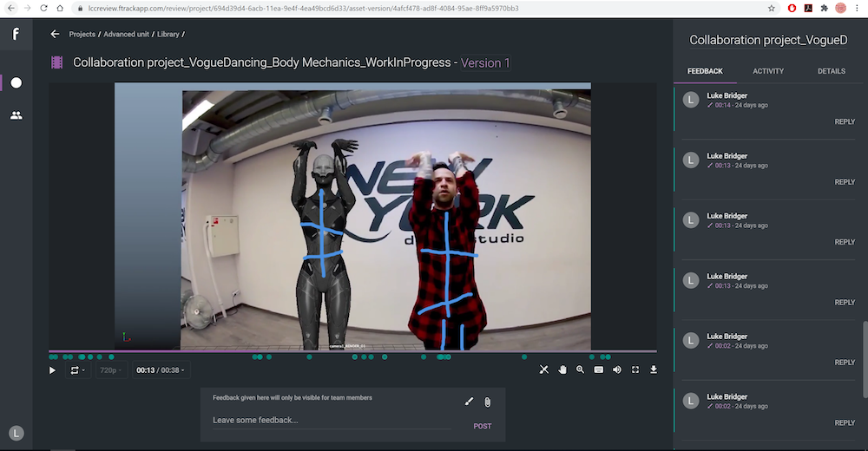Open the Projects breadcrumb
Screen dimensions: 868x451
(x=82, y=35)
